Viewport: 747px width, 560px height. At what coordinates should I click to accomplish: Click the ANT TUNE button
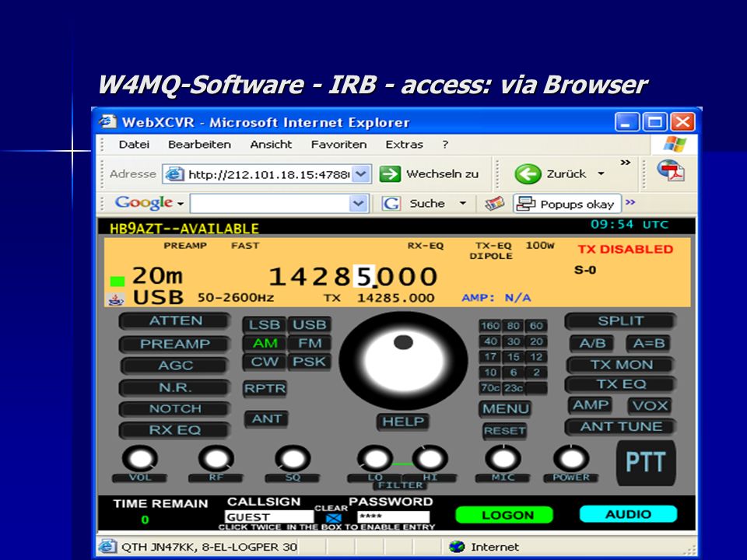point(621,427)
